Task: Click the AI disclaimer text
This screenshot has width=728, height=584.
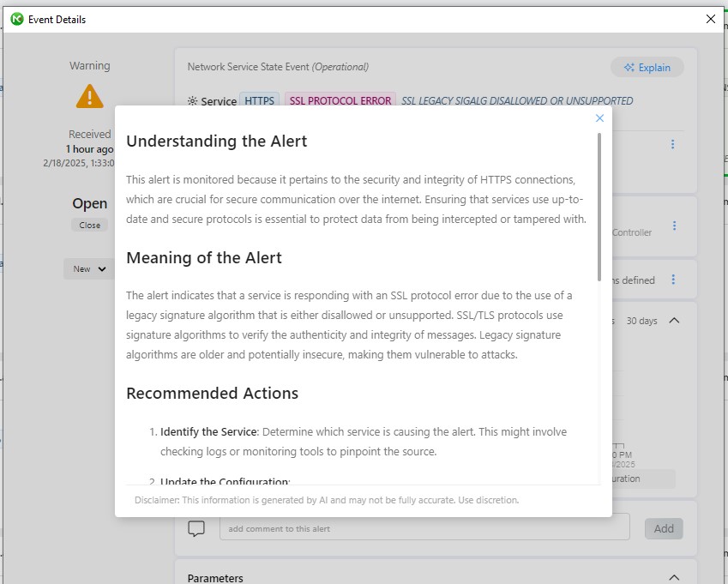Action: pos(327,500)
